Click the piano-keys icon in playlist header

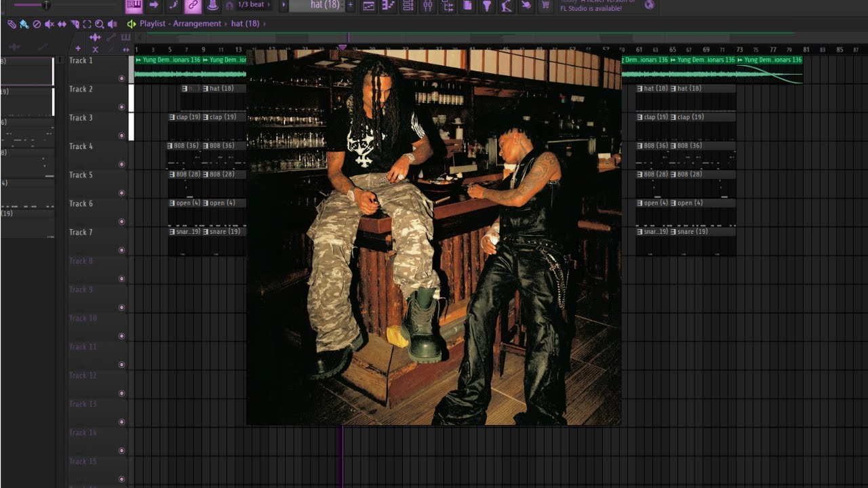(x=125, y=37)
